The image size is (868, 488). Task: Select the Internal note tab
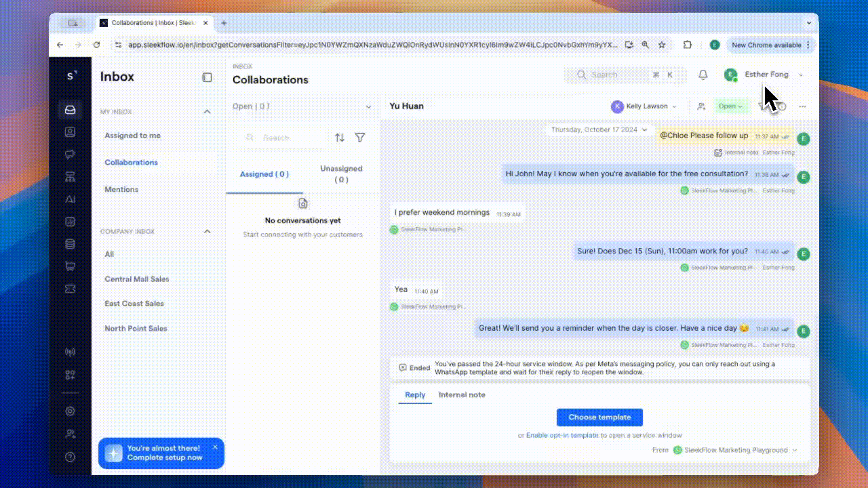pos(462,395)
